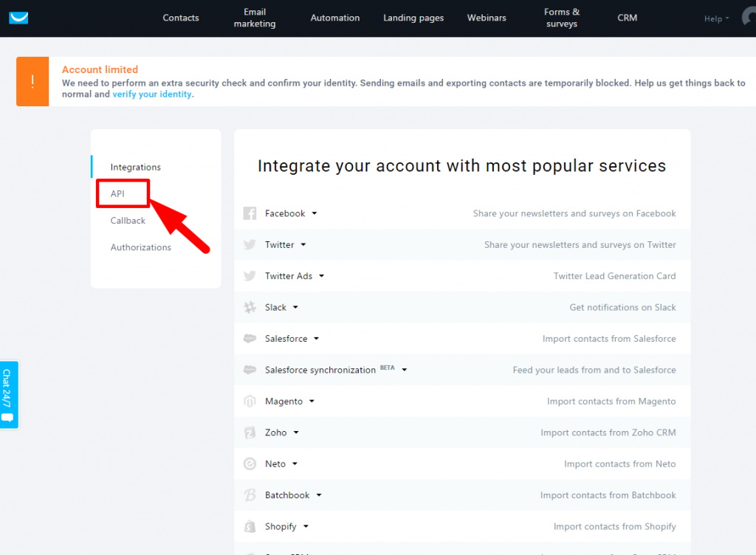The width and height of the screenshot is (756, 555).
Task: Click the Facebook service icon
Action: click(250, 213)
